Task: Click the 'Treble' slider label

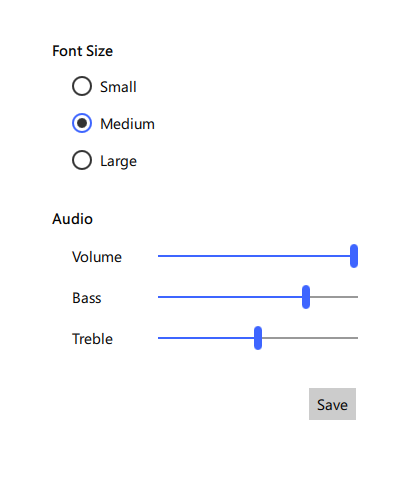Action: (92, 339)
